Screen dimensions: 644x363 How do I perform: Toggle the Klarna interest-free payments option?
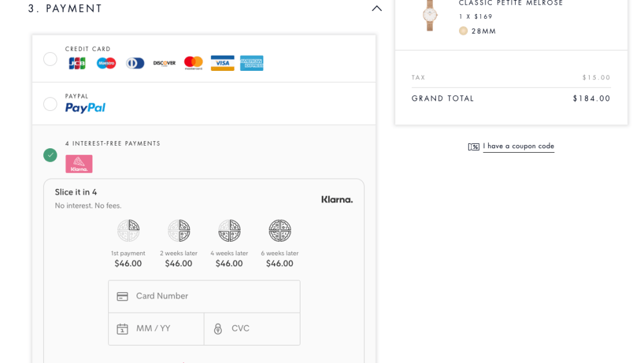coord(50,155)
